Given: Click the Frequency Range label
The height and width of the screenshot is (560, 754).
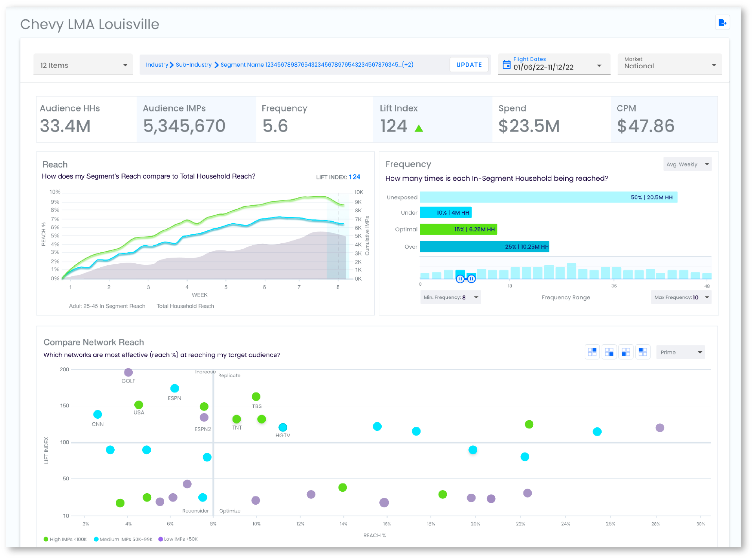Looking at the screenshot, I should click(x=566, y=297).
